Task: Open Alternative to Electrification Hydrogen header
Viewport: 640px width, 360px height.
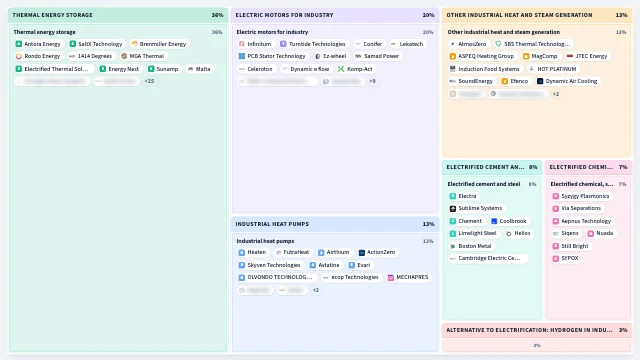Action: [x=537, y=330]
